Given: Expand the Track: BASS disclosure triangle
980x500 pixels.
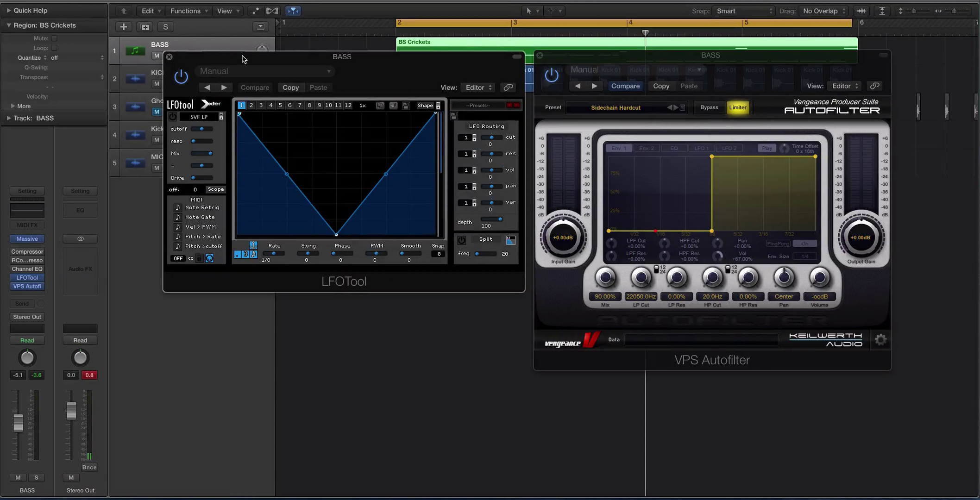Looking at the screenshot, I should pos(8,118).
